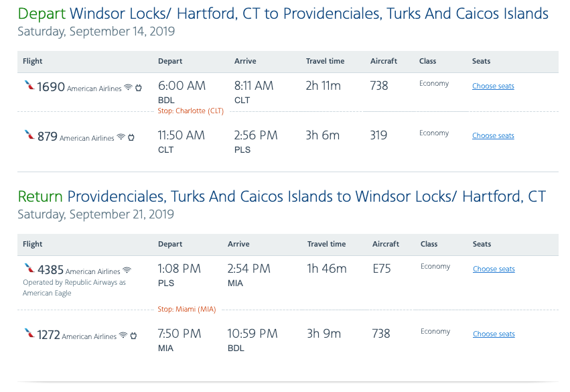Click the Wi-Fi icon for flight 4385
This screenshot has height=392, width=570.
pyautogui.click(x=127, y=271)
